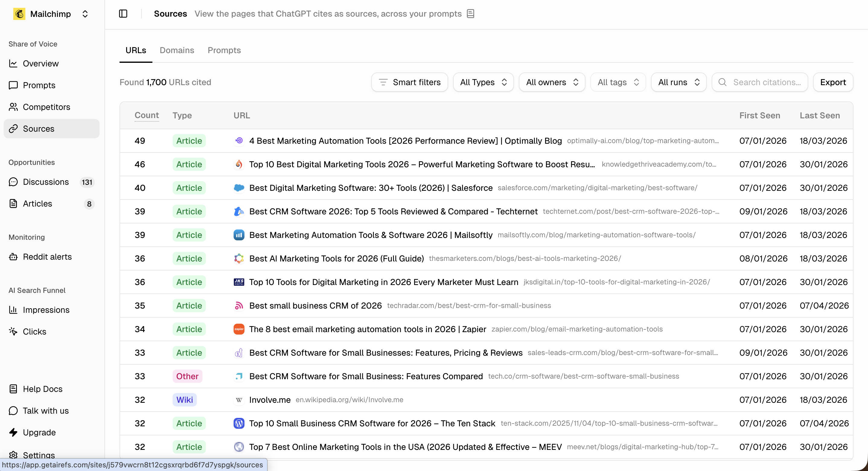Open Reddit alerts in sidebar
Viewport: 868px width, 471px height.
[47, 257]
